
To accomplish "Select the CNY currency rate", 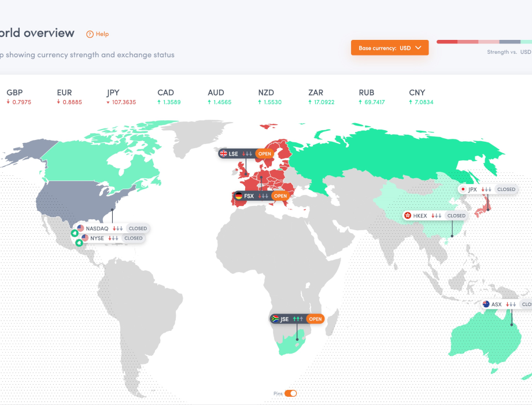I will [x=421, y=97].
